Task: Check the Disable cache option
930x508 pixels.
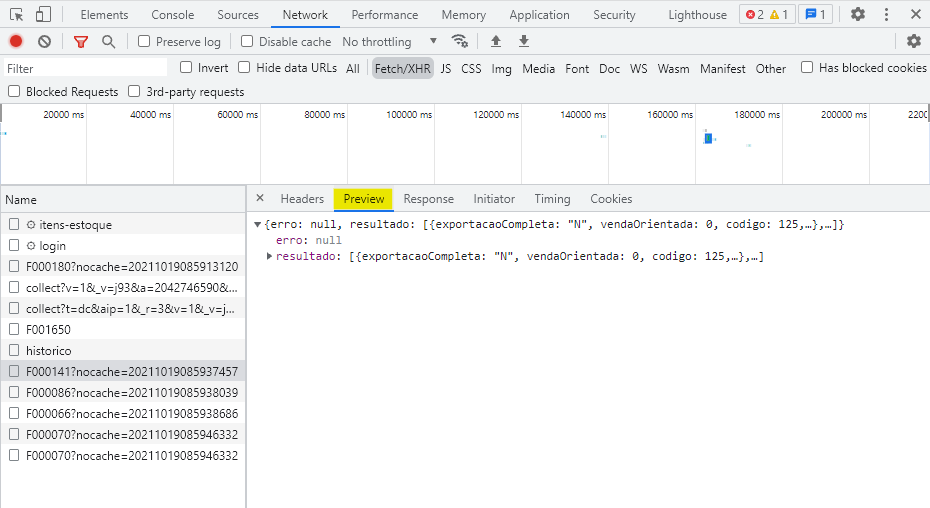Action: click(247, 42)
